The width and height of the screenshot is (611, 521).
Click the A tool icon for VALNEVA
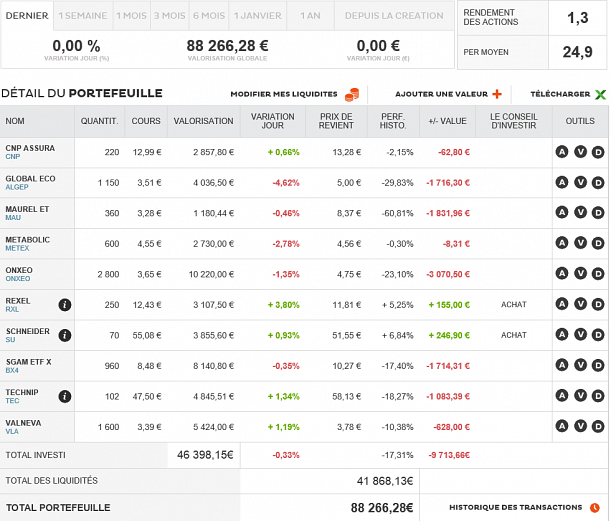562,426
